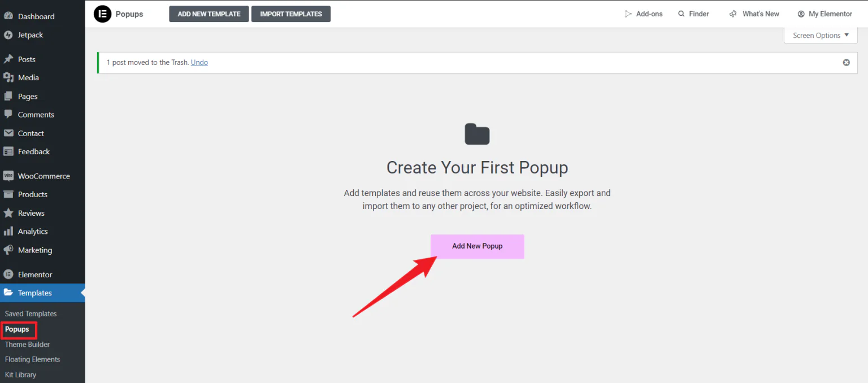Click the Import Templates button
This screenshot has width=868, height=383.
pyautogui.click(x=291, y=14)
